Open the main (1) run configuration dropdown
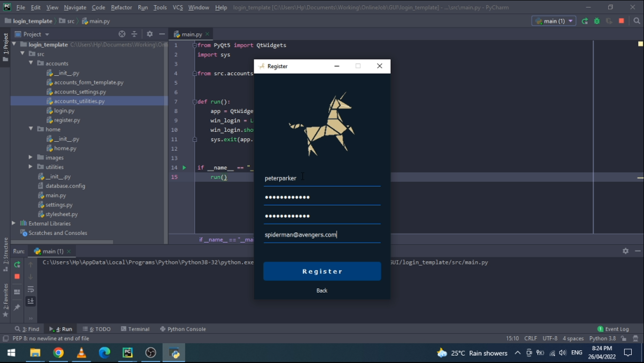 click(x=554, y=21)
